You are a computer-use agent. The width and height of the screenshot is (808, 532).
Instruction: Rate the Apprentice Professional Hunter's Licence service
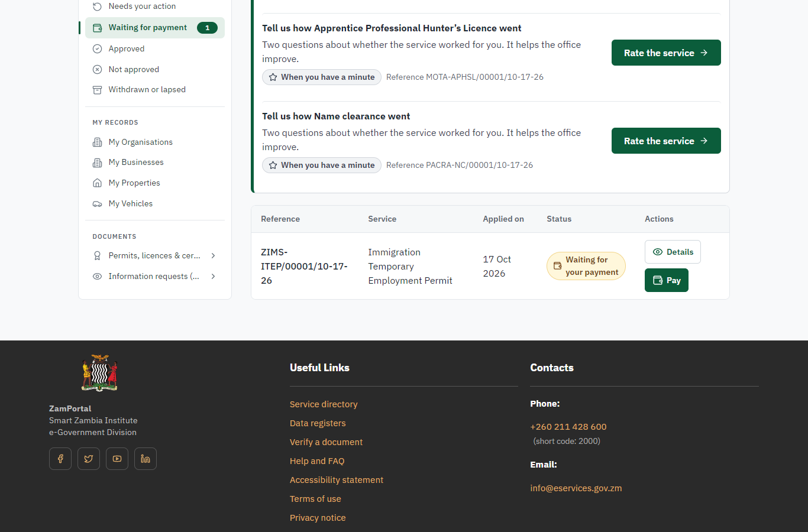tap(666, 53)
